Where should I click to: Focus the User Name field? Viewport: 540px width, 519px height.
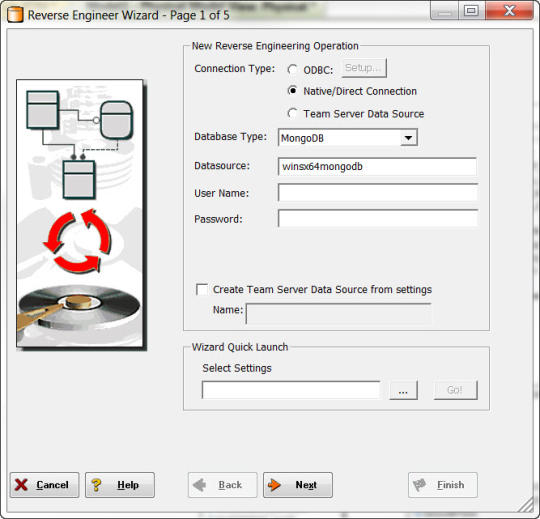[x=377, y=193]
